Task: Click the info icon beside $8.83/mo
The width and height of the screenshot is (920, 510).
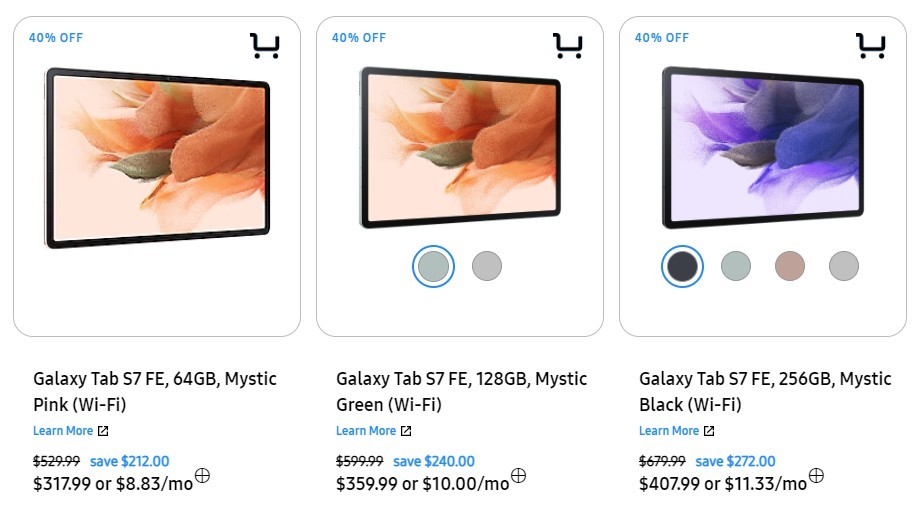Action: click(202, 476)
